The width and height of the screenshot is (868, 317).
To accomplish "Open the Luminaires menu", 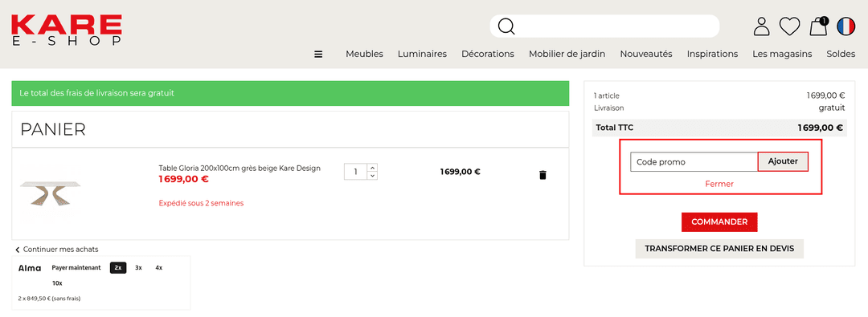I will coord(422,55).
